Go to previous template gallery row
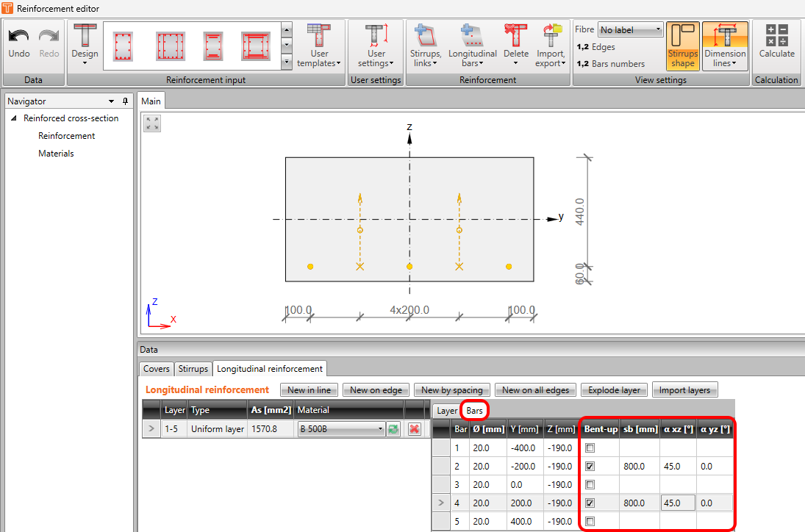Screen dimensions: 805x532 point(287,29)
